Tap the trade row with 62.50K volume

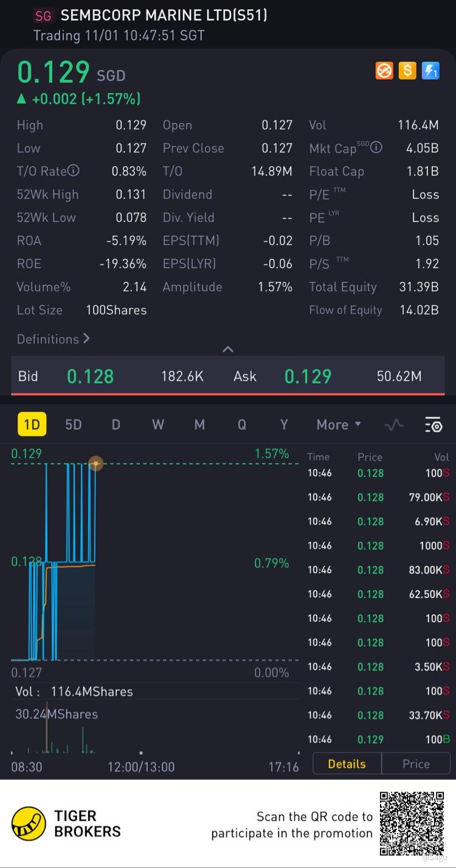(x=378, y=594)
